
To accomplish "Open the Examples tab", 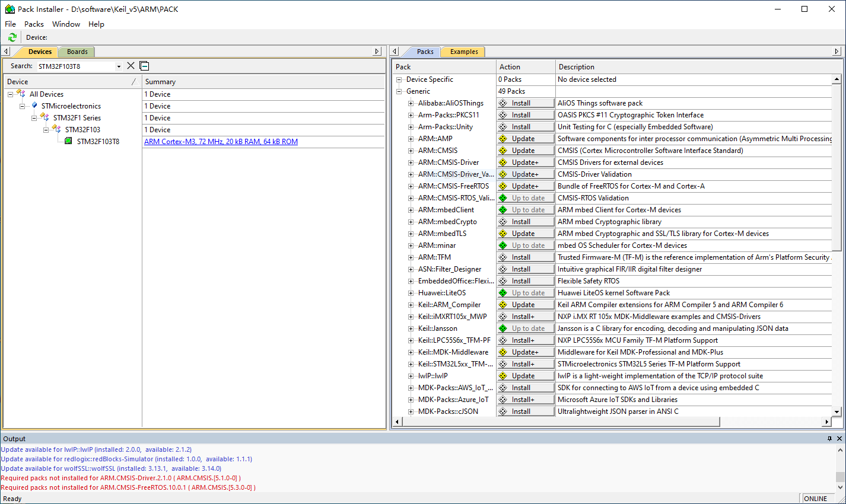I will click(x=464, y=52).
